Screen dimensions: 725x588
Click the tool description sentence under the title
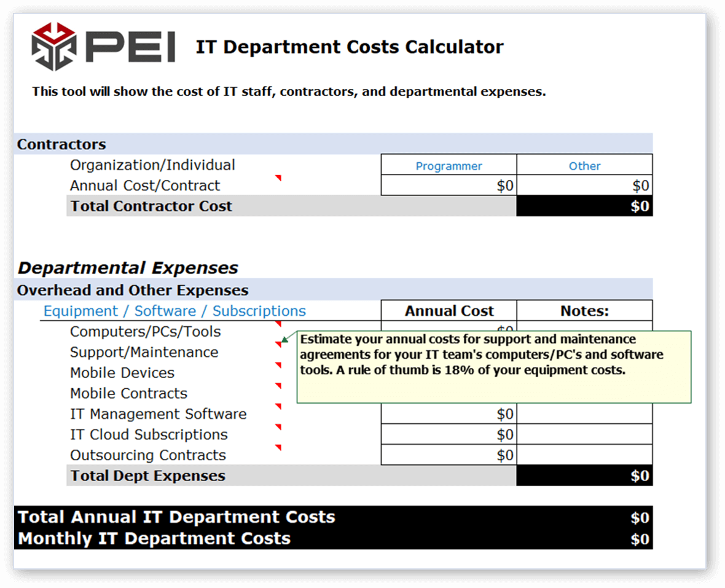click(289, 92)
